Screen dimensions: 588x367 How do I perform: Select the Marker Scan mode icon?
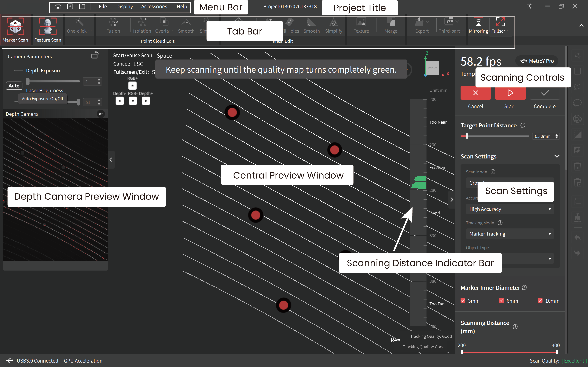pos(15,27)
